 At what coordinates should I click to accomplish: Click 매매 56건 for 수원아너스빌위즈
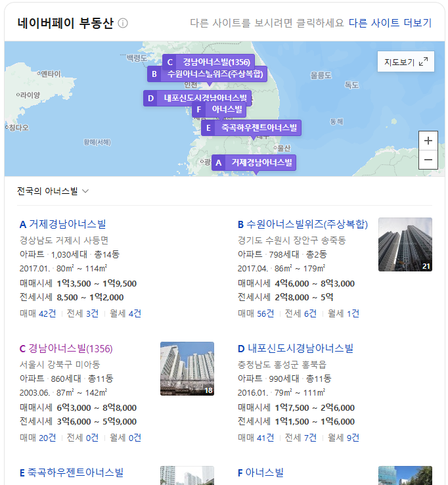pos(256,313)
